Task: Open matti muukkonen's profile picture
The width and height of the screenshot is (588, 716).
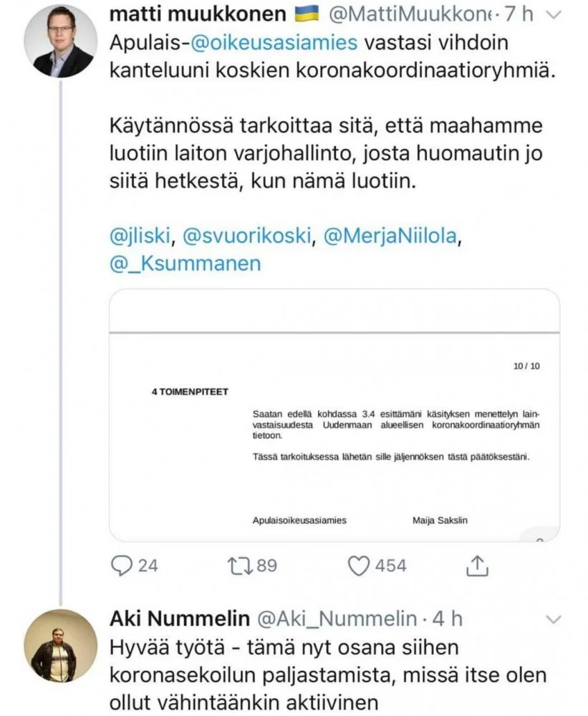Action: point(60,41)
